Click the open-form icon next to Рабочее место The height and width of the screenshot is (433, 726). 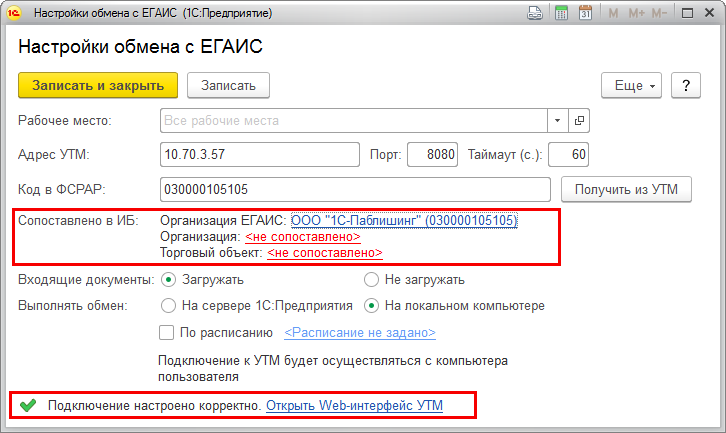(579, 121)
